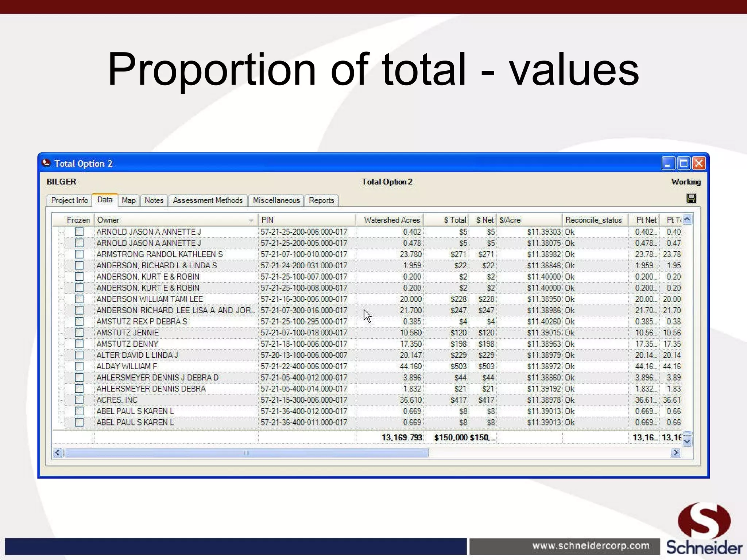Click the save disk icon
The width and height of the screenshot is (747, 560).
(x=691, y=199)
